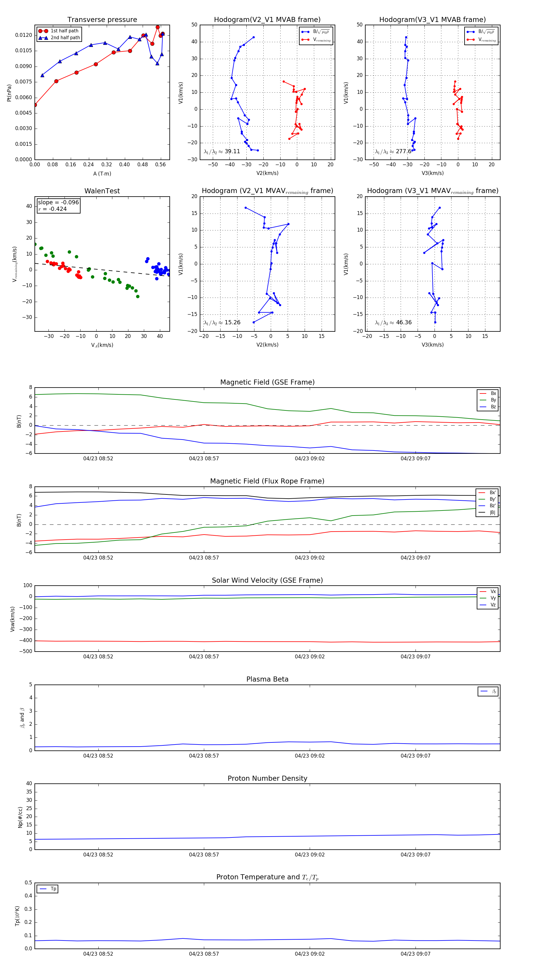Click the 'Pt(nPa)' y-axis label

pyautogui.click(x=9, y=93)
